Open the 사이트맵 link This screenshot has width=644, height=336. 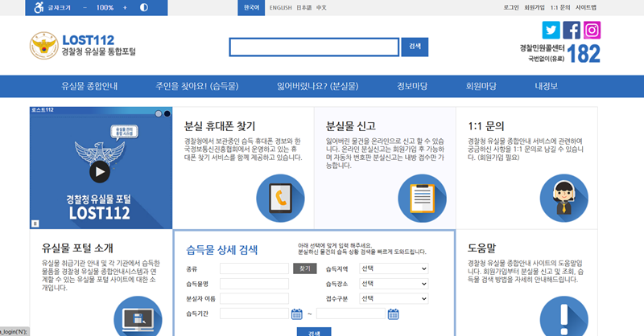tap(586, 7)
